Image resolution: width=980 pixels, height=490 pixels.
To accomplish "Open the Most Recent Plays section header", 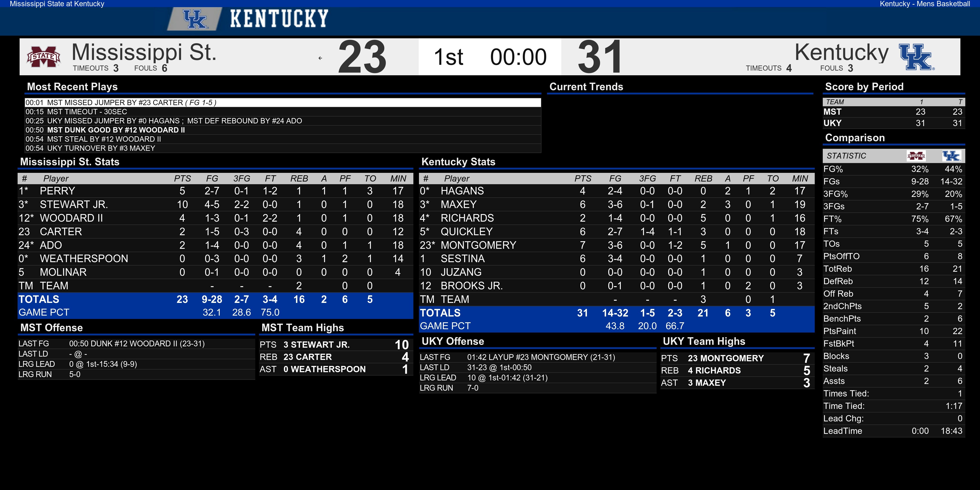I will tap(72, 87).
